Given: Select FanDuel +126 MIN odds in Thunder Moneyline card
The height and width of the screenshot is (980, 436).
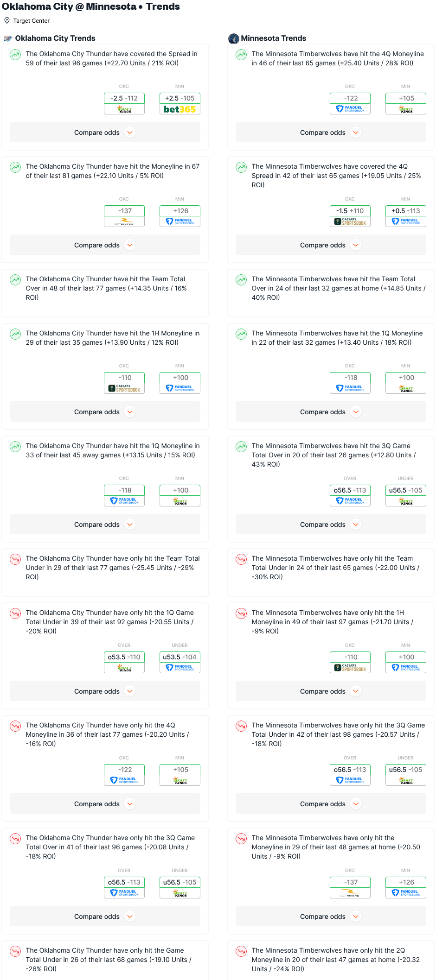Looking at the screenshot, I should [x=180, y=216].
